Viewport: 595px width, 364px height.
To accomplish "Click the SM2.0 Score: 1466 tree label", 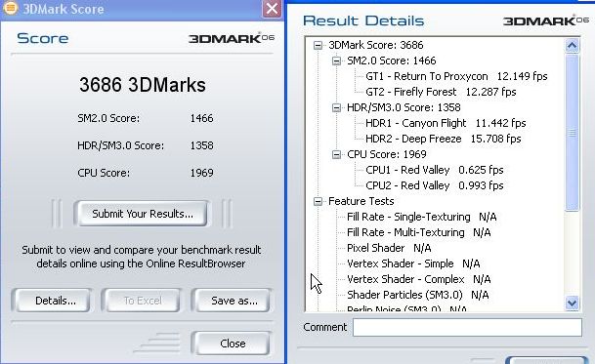I will pos(391,61).
